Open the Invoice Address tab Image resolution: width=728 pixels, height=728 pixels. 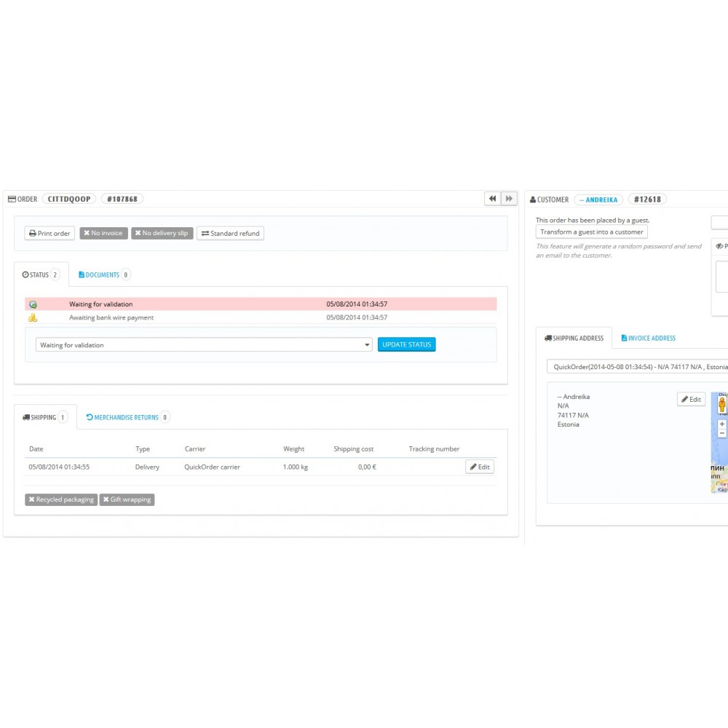pos(648,338)
